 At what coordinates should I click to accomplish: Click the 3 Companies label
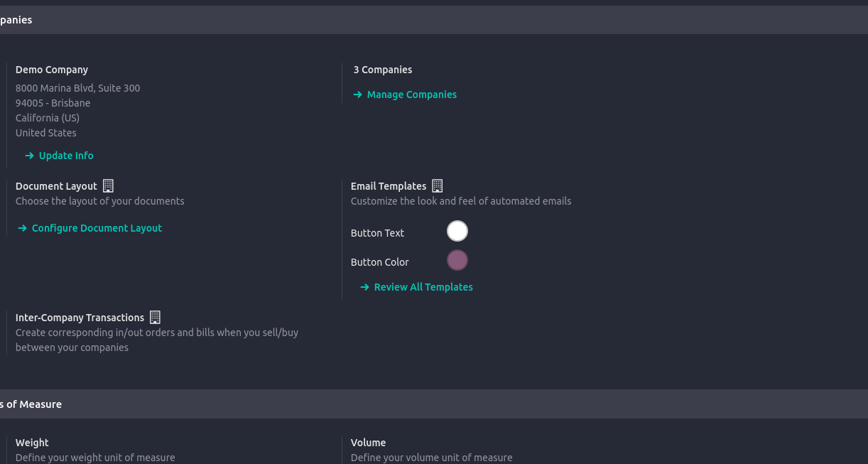tap(383, 70)
